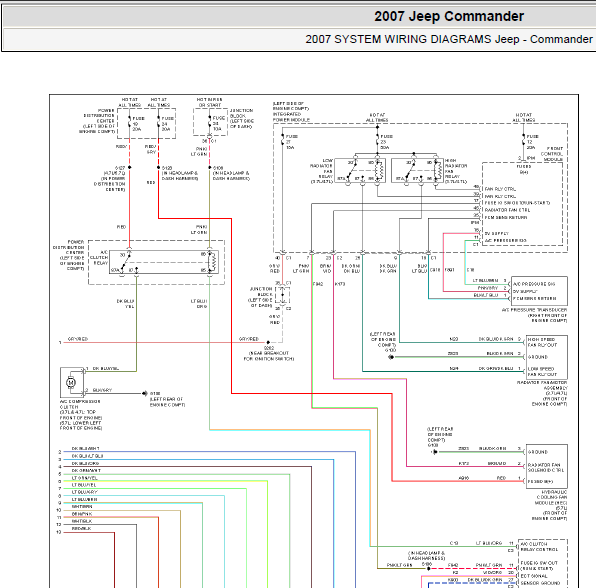
Task: Select the S202 splice dot near ignition switch breakout
Action: pos(268,342)
